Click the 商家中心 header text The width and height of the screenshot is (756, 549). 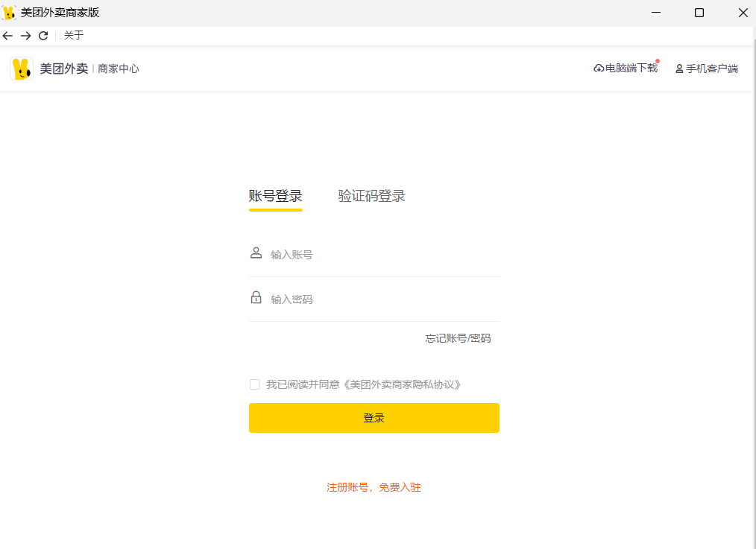coord(118,69)
